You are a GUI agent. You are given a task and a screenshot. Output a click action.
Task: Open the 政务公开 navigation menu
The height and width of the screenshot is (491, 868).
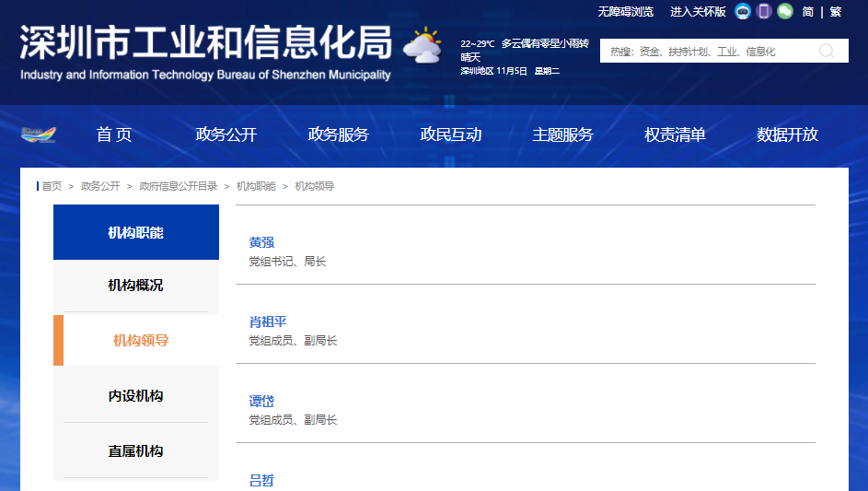coord(226,134)
